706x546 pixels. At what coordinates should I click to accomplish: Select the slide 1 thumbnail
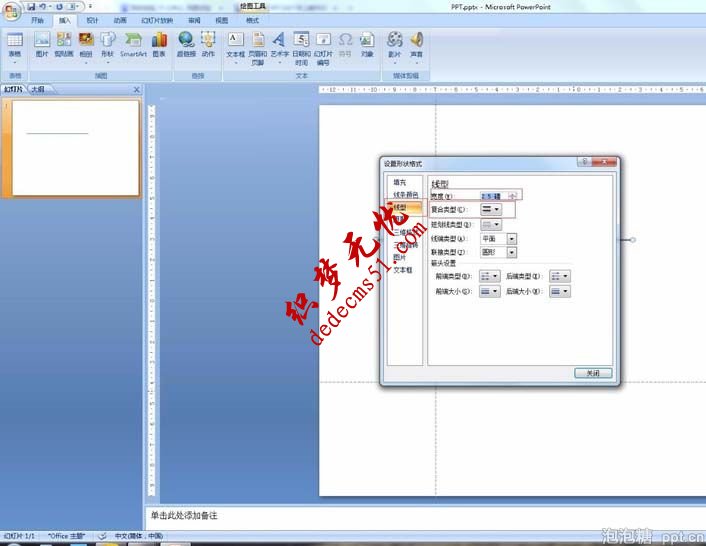(76, 147)
